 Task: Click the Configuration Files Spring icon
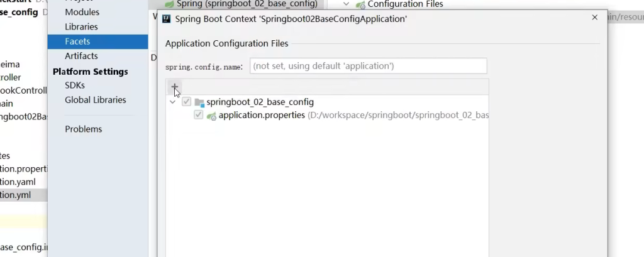click(x=360, y=4)
